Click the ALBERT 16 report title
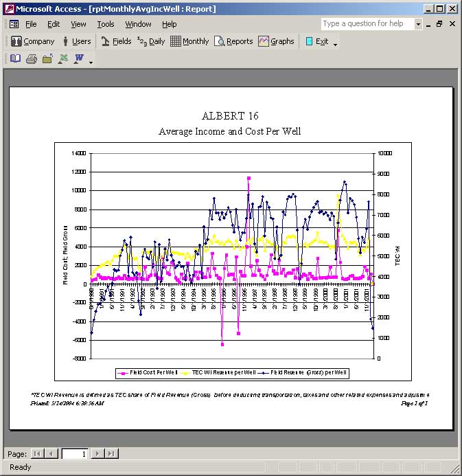The image size is (462, 476). (x=230, y=116)
